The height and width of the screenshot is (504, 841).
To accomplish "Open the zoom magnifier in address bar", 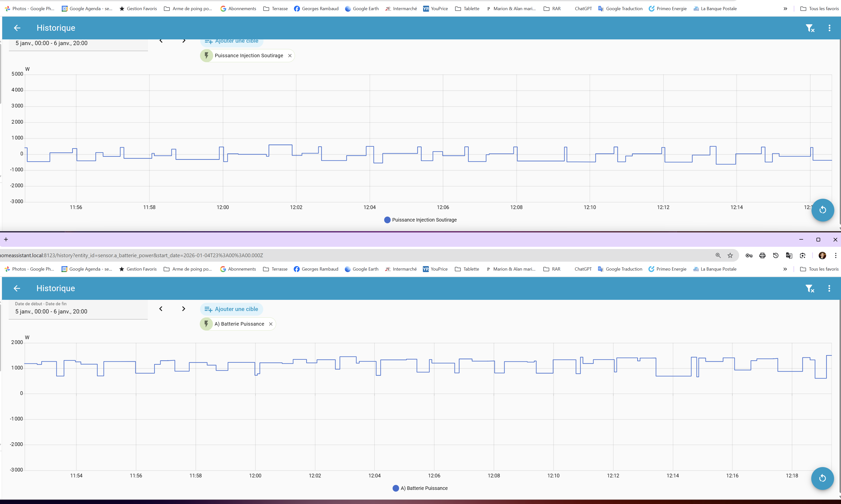I will 718,255.
